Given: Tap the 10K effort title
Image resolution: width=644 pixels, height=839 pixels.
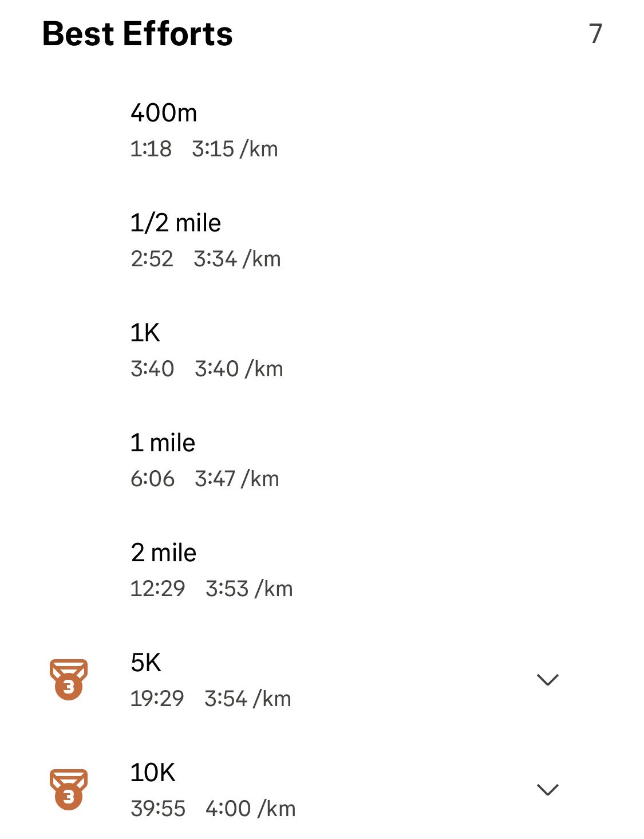Looking at the screenshot, I should coord(153,773).
